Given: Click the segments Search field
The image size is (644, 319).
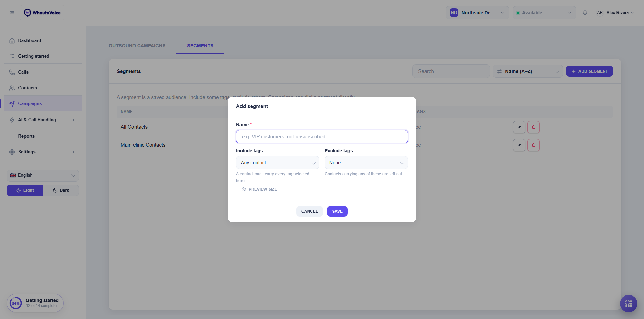Looking at the screenshot, I should coord(451,71).
